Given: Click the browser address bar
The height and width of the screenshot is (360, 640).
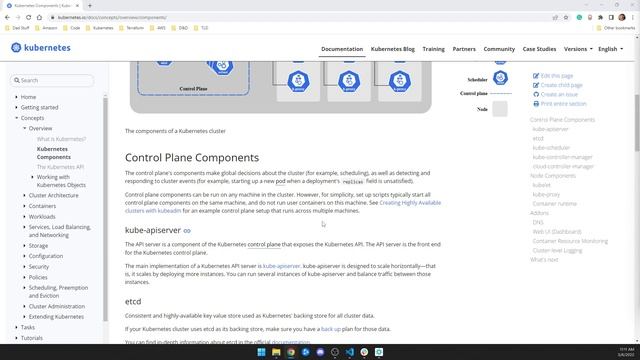Looking at the screenshot, I should click(302, 18).
